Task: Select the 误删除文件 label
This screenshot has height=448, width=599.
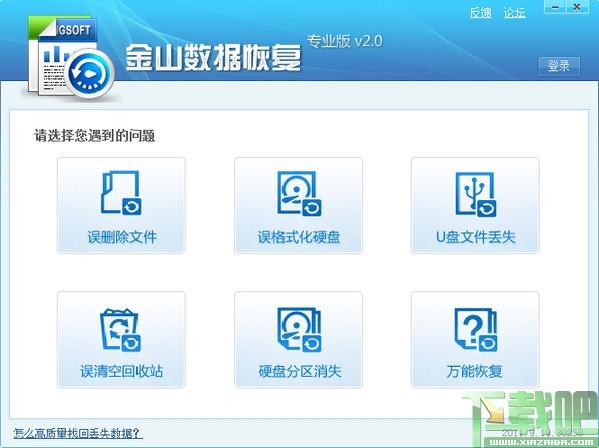Action: coord(122,237)
